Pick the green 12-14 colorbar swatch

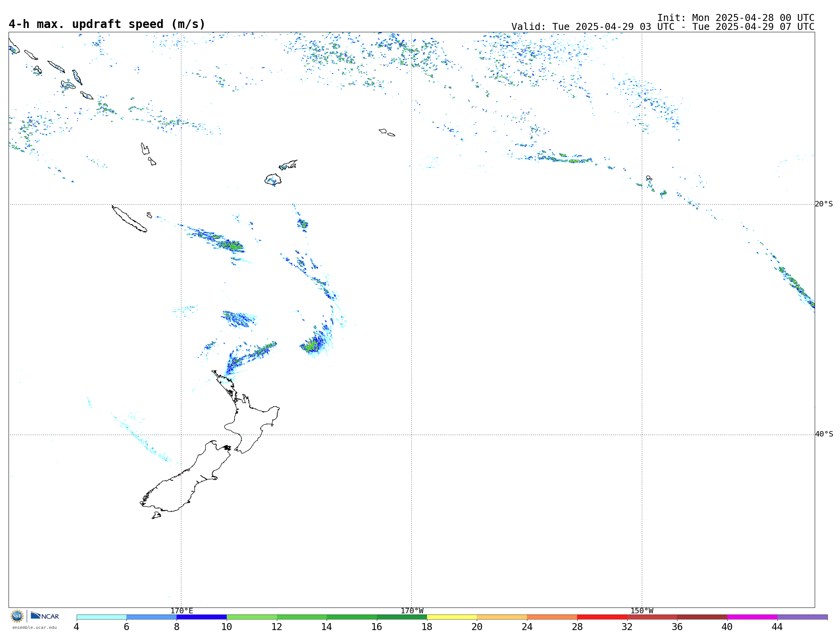302,617
